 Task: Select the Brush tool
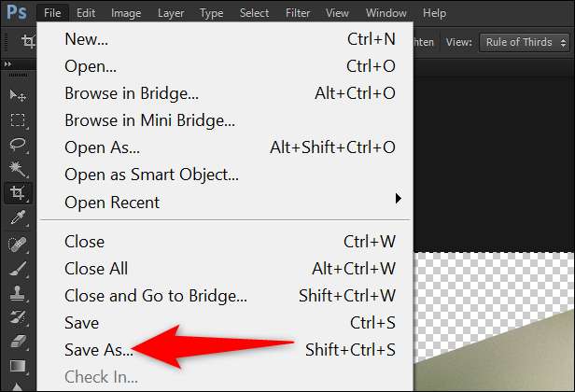point(17,267)
